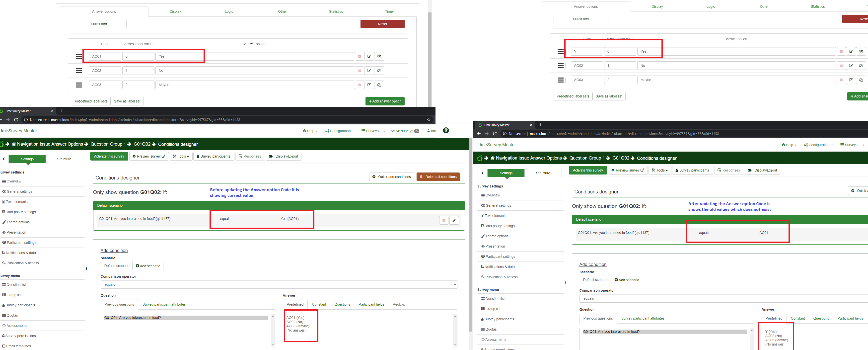
Task: Click the AO01 code input field
Action: coord(105,57)
